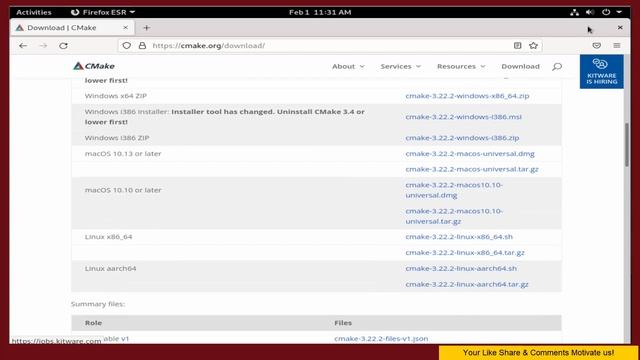The height and width of the screenshot is (360, 640).
Task: Download cmake-3.22.2-macos10.10-universal.dmg
Action: (454, 190)
